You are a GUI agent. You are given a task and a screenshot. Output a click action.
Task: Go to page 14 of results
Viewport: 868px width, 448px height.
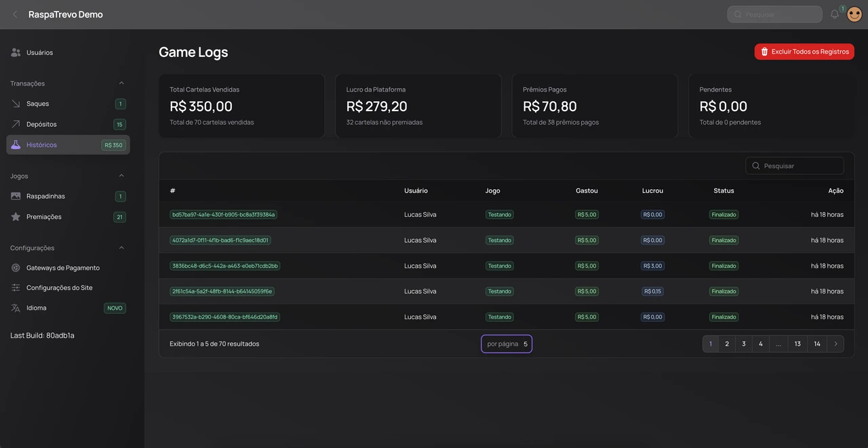tap(816, 343)
